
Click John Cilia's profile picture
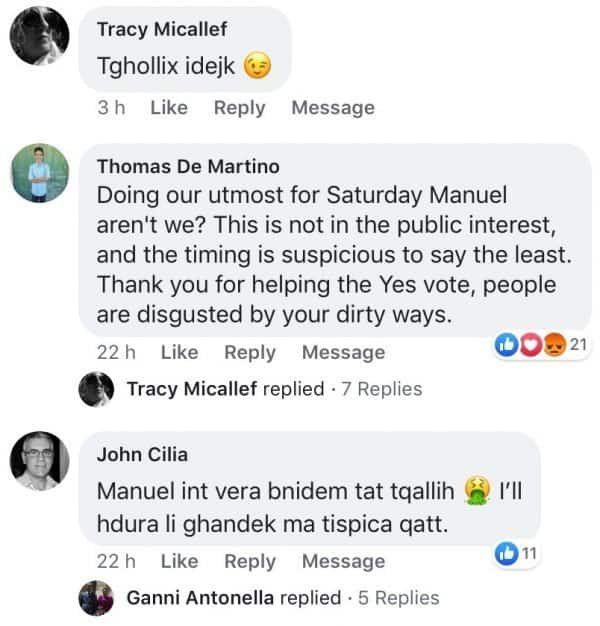pos(40,462)
